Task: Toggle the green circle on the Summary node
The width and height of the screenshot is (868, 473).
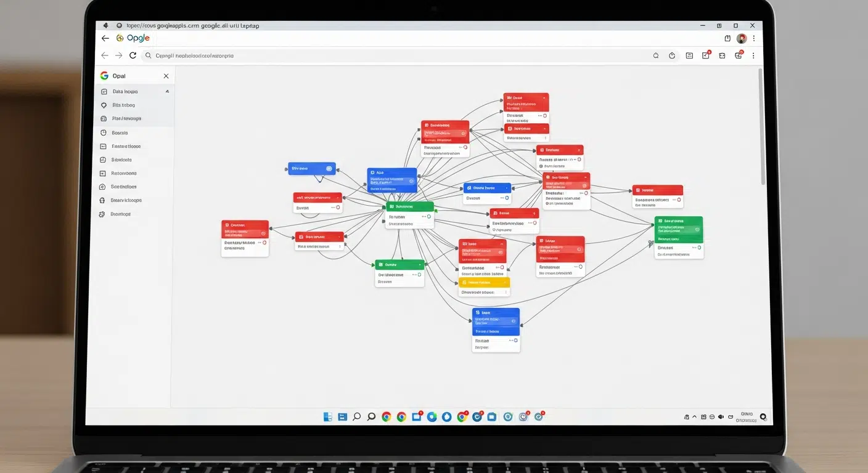Action: coord(428,217)
